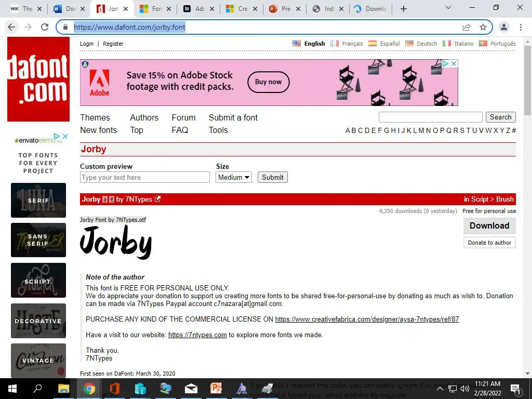Open File Explorer from taskbar

tap(63, 389)
